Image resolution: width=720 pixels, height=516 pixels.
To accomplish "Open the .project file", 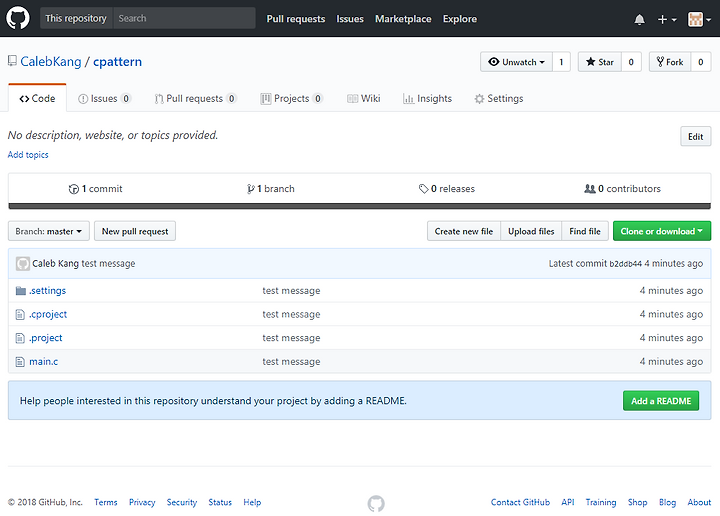I will point(46,338).
